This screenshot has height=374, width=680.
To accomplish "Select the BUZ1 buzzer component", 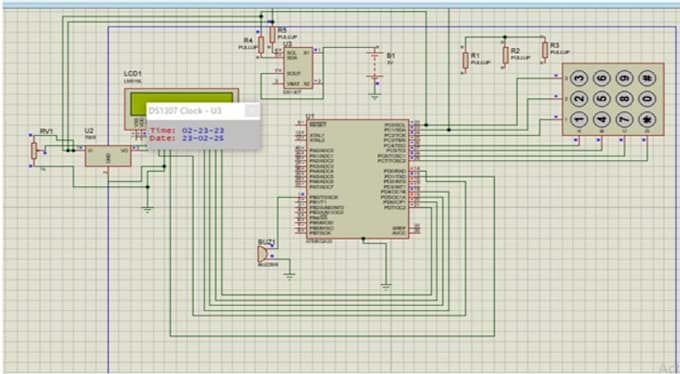I will click(x=263, y=254).
